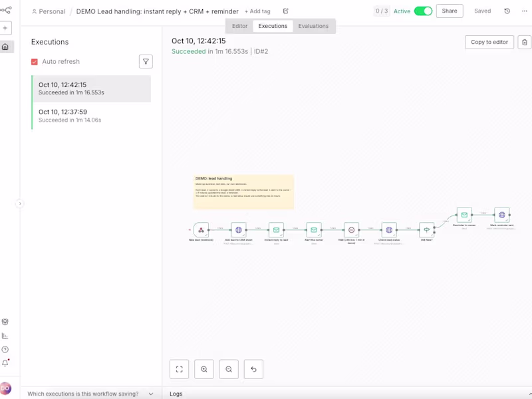Select the Oct 10, 12:37:59 execution

tap(91, 116)
